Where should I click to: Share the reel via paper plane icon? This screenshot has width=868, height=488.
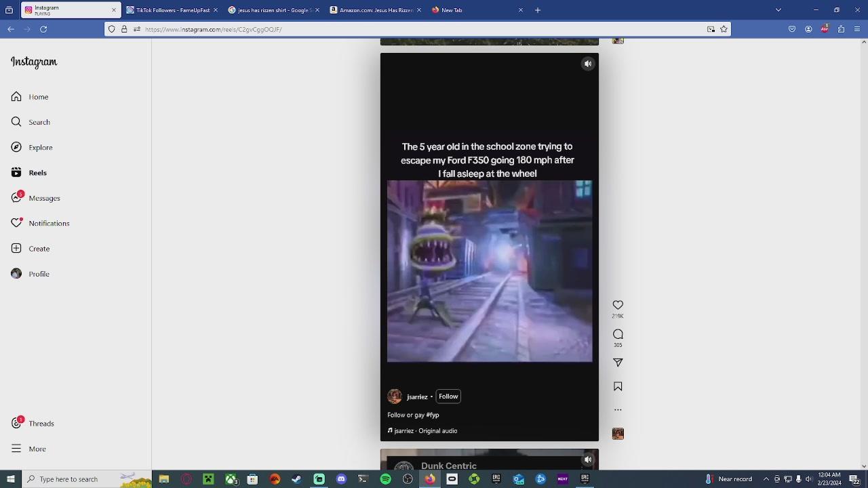pos(618,363)
